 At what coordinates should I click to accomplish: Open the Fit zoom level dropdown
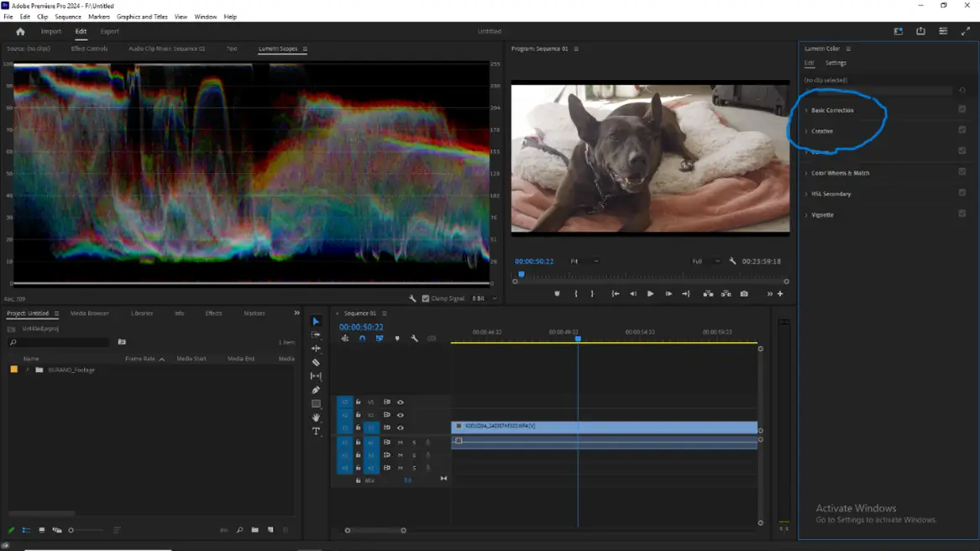584,261
